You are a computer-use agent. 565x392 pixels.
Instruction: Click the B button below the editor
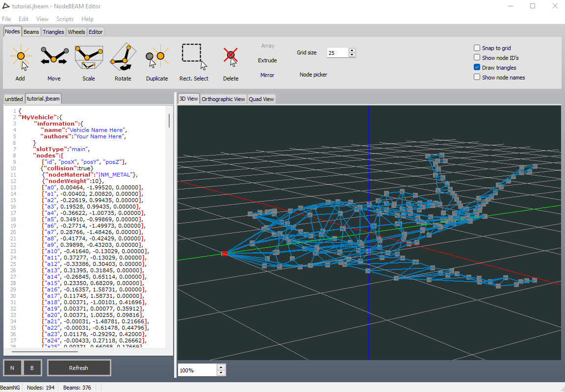[x=32, y=368]
